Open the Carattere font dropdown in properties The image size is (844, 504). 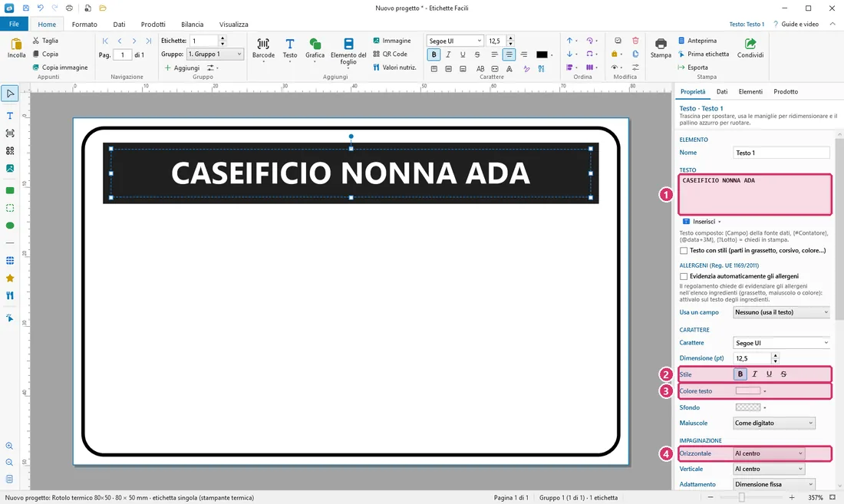pos(781,343)
